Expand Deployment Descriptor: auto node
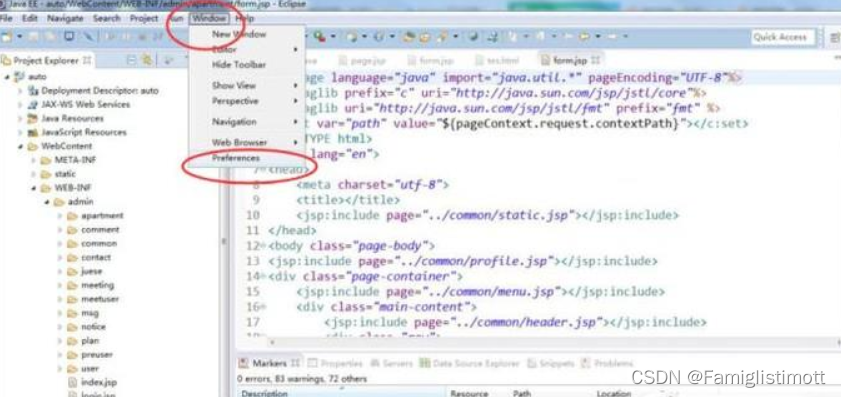 (20, 91)
